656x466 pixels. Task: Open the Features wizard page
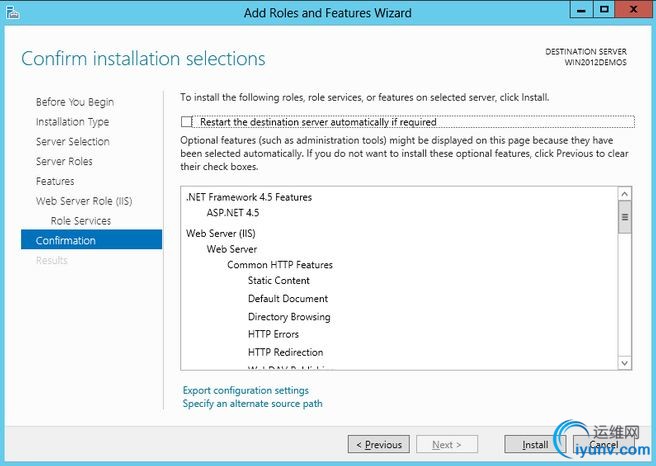(55, 181)
